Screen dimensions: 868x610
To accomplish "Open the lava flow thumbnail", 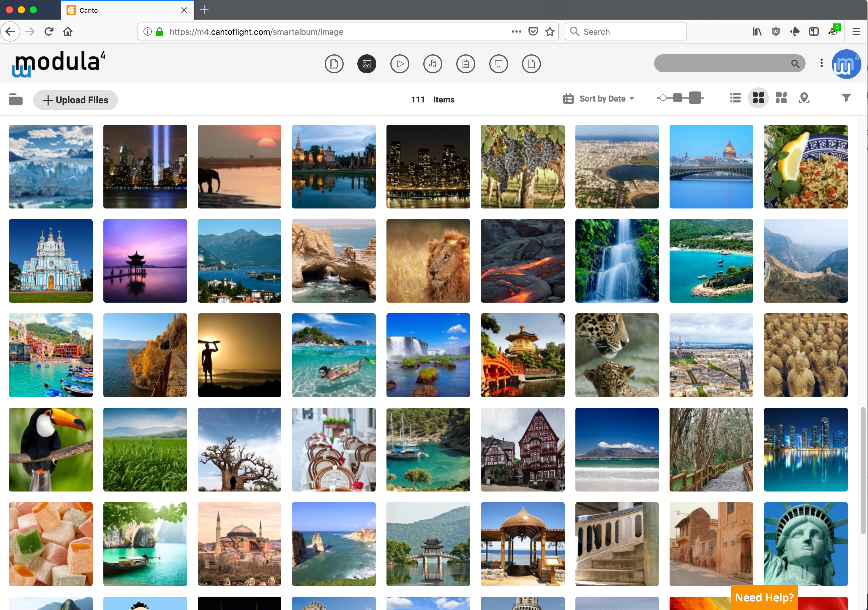I will [523, 261].
